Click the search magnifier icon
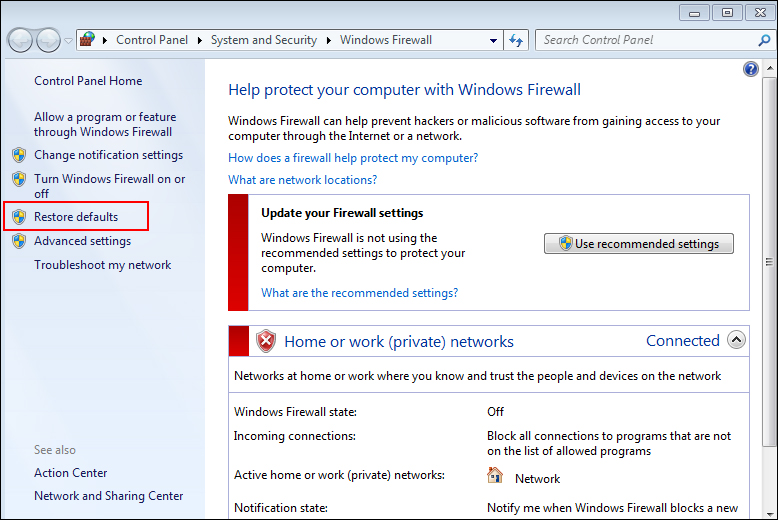 click(764, 40)
